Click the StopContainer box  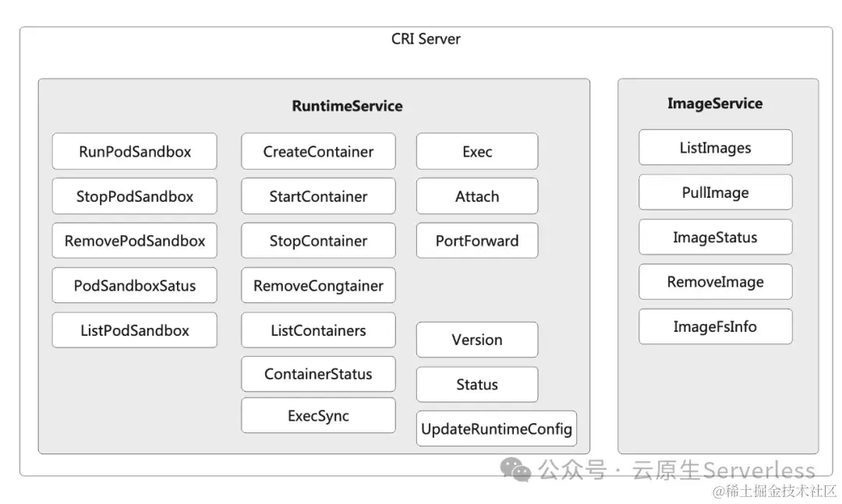[x=318, y=241]
